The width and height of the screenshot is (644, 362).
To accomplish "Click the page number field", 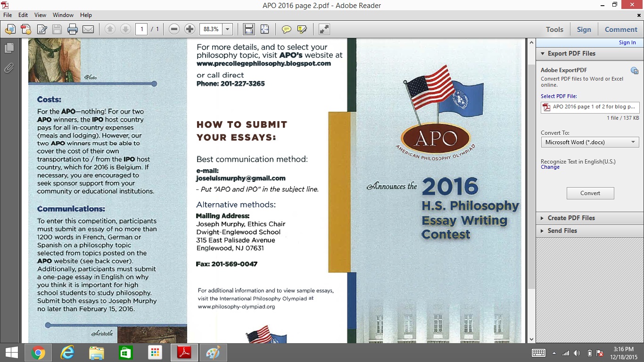I will 141,29.
